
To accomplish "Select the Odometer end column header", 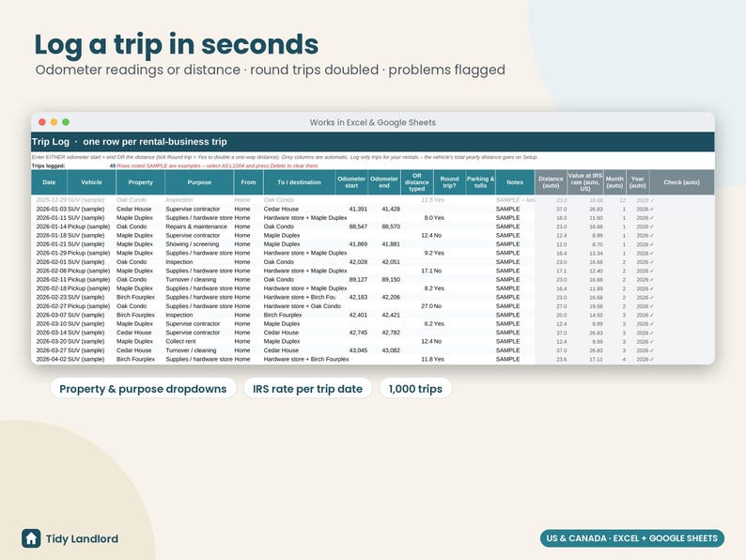I will (x=384, y=182).
